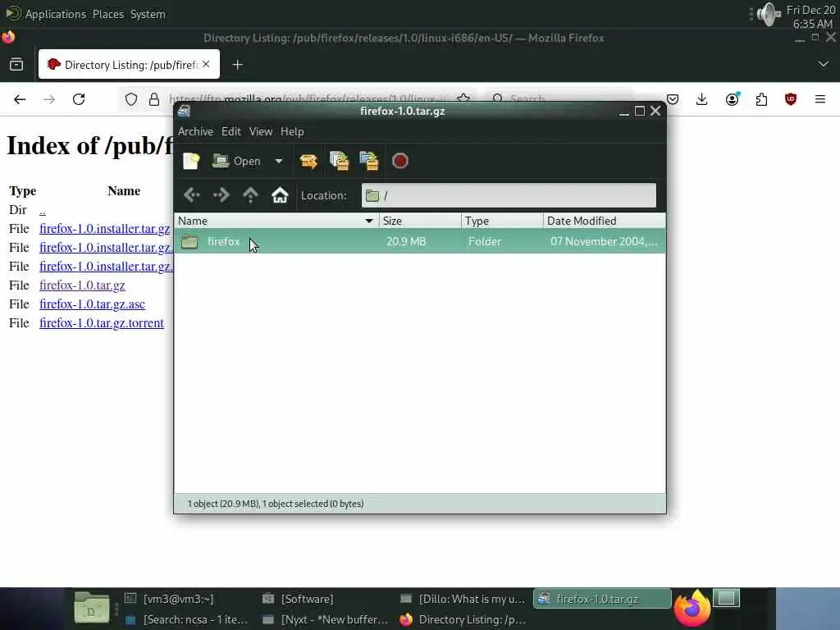Screen dimensions: 840x630
Task: Click the site security padlock icon
Action: pyautogui.click(x=153, y=99)
